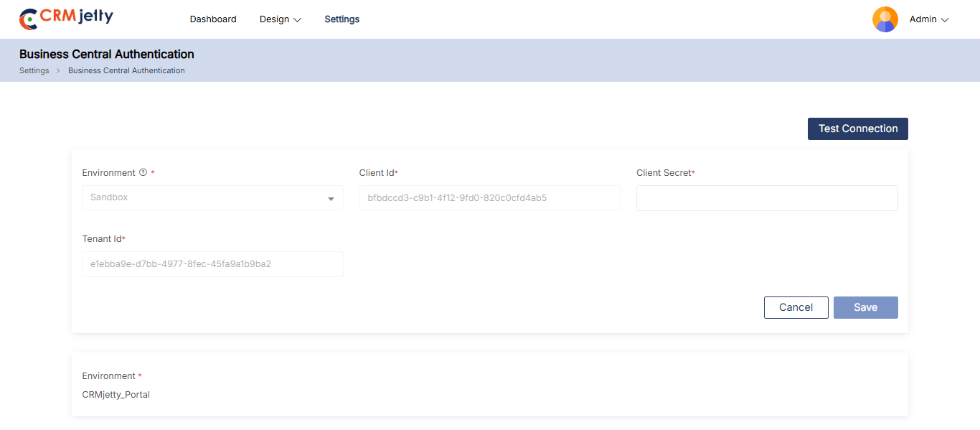Click the Sandbox environment select box
980x430 pixels.
point(204,198)
